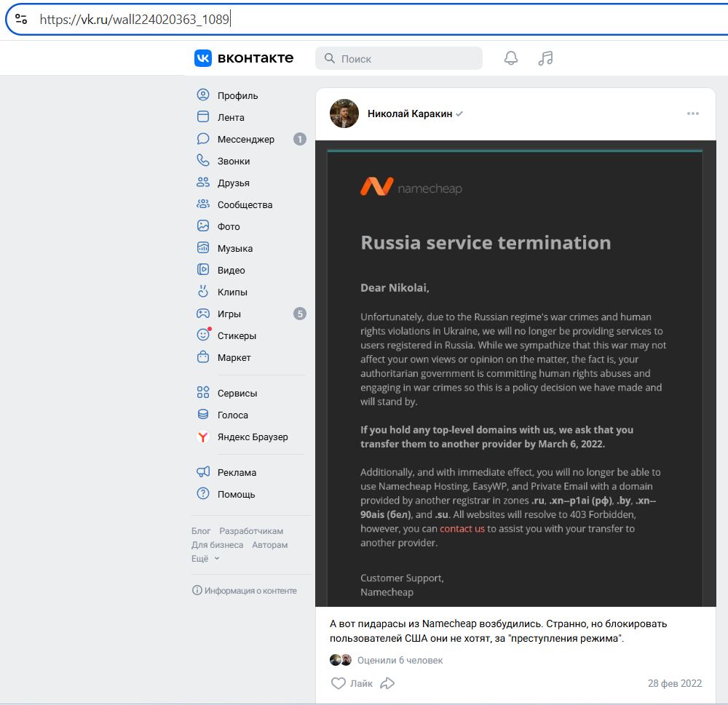Click the Яндекс Браузер icon
This screenshot has height=705, width=728.
tap(203, 437)
